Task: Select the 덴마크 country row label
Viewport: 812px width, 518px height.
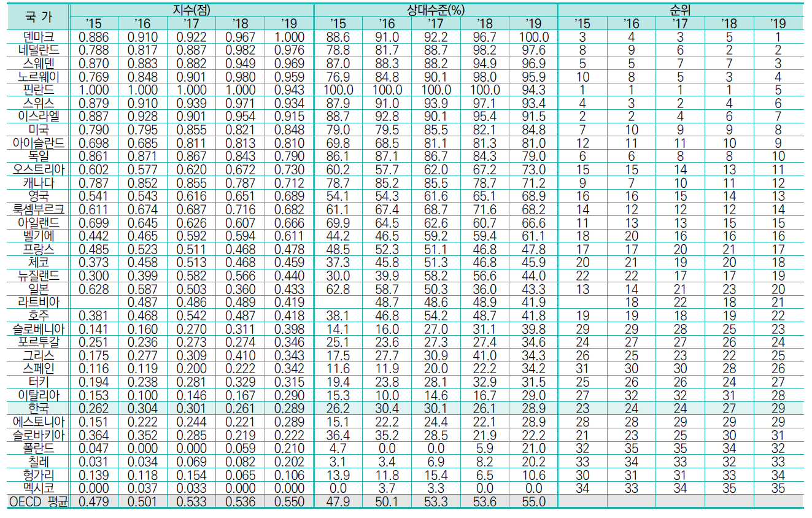Action: coord(38,37)
